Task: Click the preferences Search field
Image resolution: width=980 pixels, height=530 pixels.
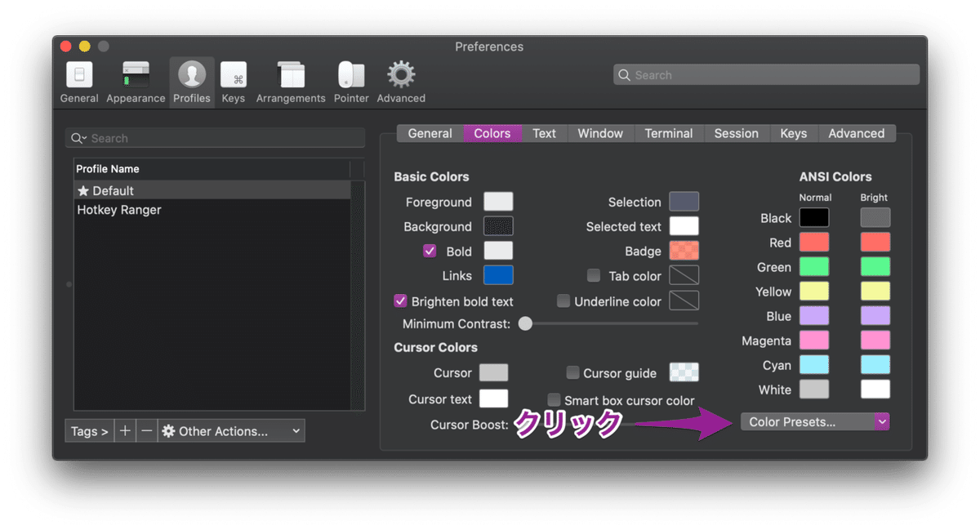Action: click(766, 75)
